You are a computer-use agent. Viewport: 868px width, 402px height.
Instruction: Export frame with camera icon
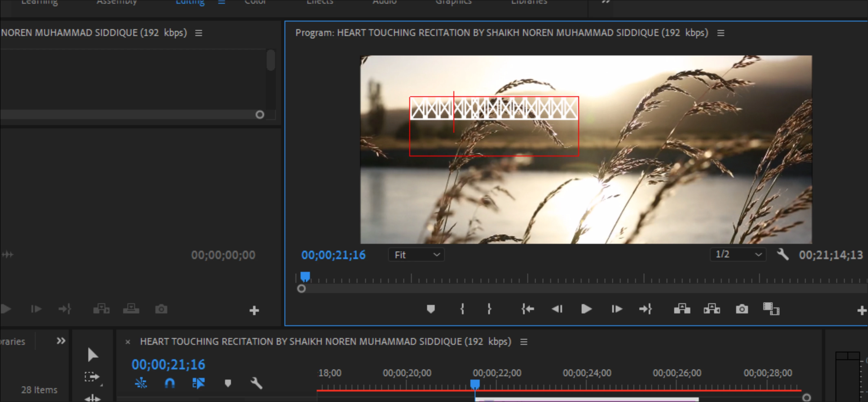coord(742,309)
